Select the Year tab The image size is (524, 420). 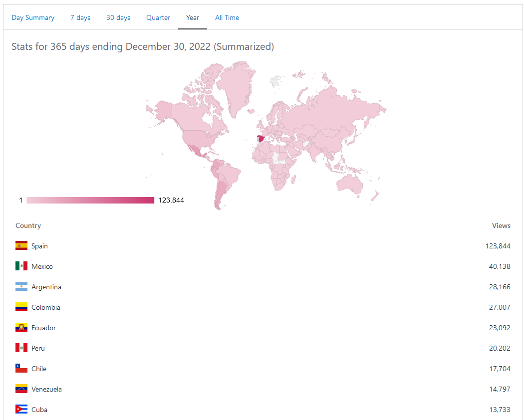(193, 18)
